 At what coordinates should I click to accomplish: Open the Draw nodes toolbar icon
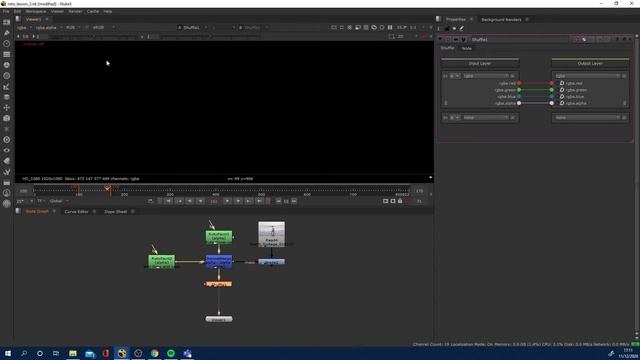click(7, 33)
